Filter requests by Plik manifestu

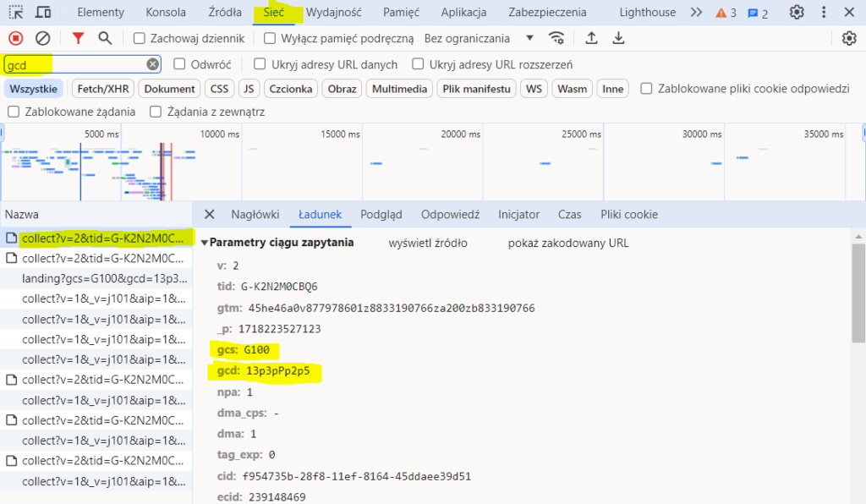[x=477, y=89]
